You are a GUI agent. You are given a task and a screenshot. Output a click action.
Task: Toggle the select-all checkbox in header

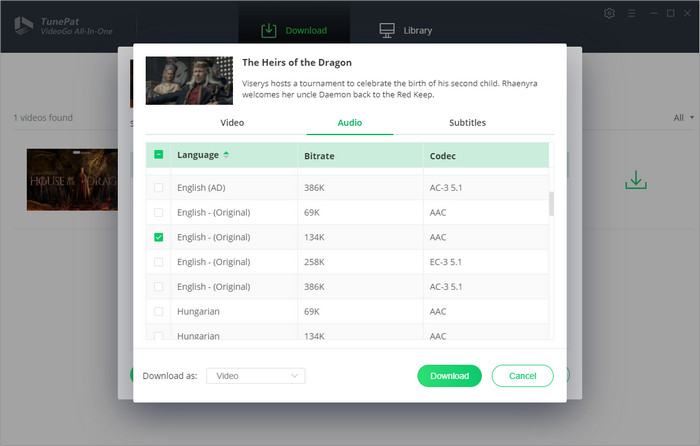pos(158,154)
